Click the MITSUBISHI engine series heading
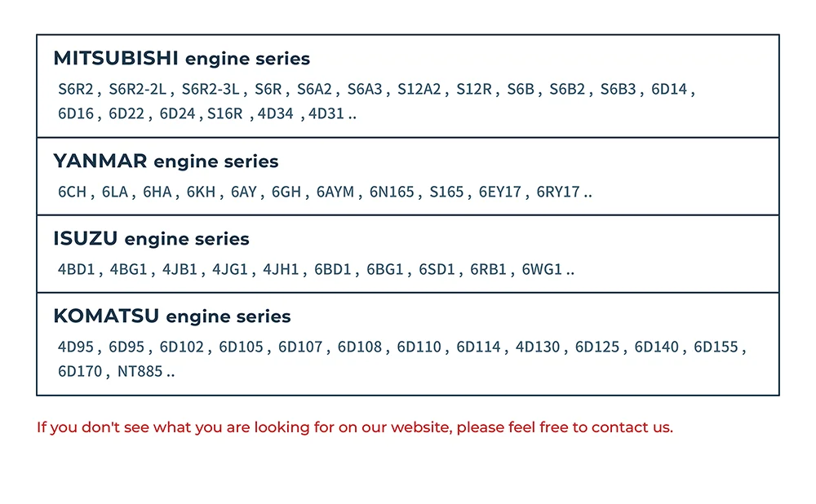816x504 pixels. tap(181, 59)
